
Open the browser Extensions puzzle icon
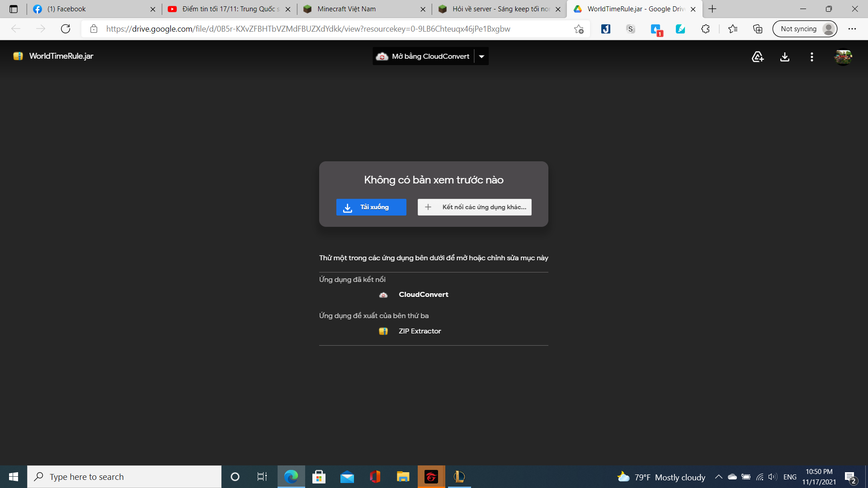705,29
